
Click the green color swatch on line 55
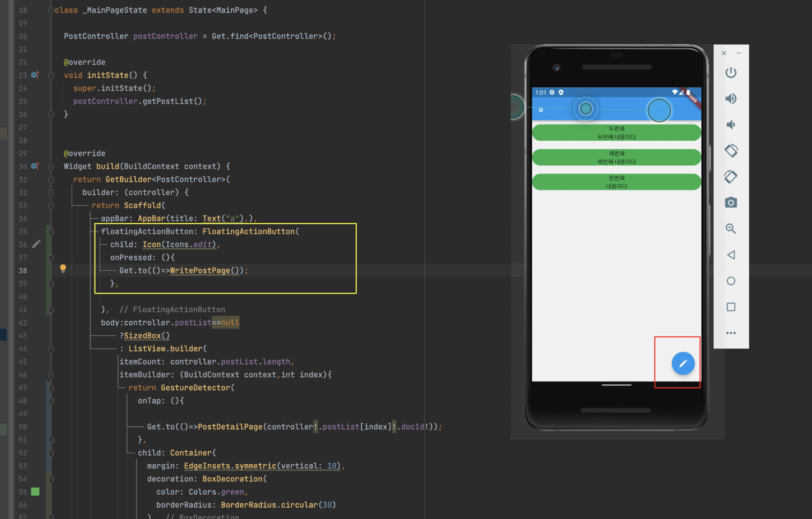pyautogui.click(x=36, y=491)
